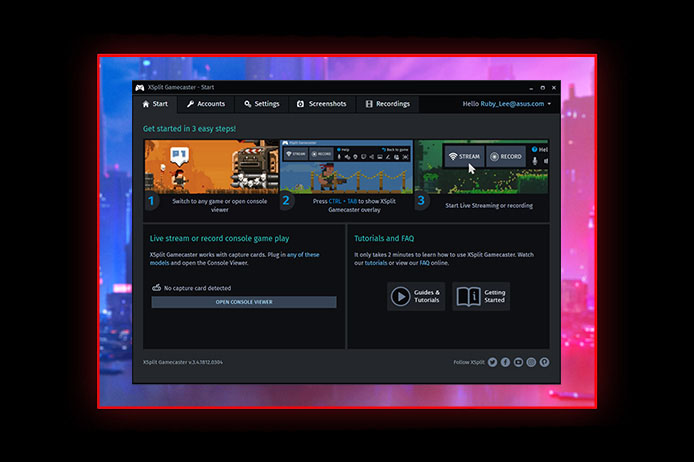
Task: Click the home icon on Start tab
Action: (x=146, y=104)
